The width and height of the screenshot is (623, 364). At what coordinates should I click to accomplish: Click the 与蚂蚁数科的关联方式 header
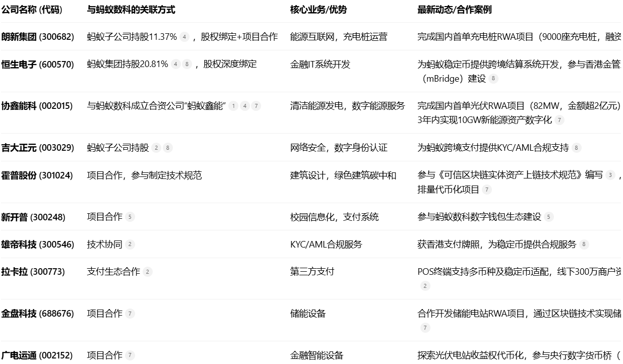coord(131,10)
